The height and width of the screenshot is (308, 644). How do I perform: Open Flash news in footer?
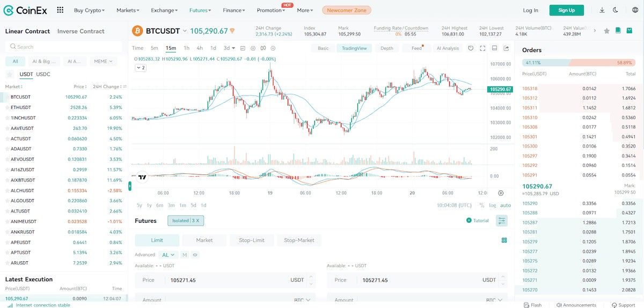[x=532, y=305]
